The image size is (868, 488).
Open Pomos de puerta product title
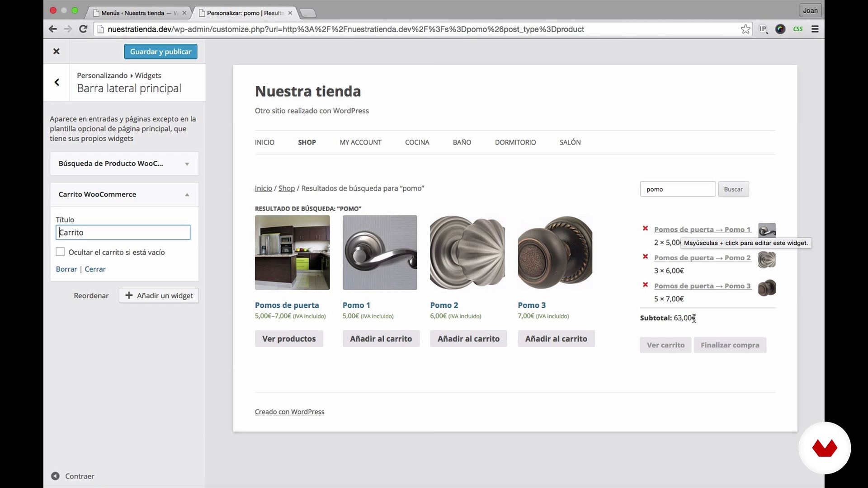287,305
